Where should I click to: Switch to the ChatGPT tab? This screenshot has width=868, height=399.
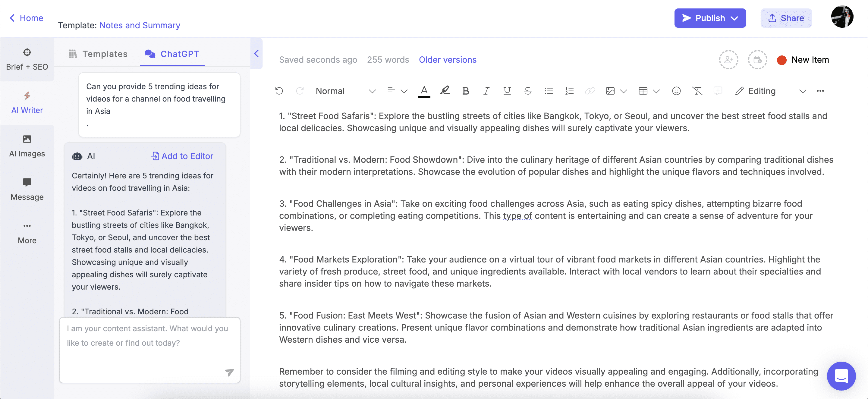(173, 54)
